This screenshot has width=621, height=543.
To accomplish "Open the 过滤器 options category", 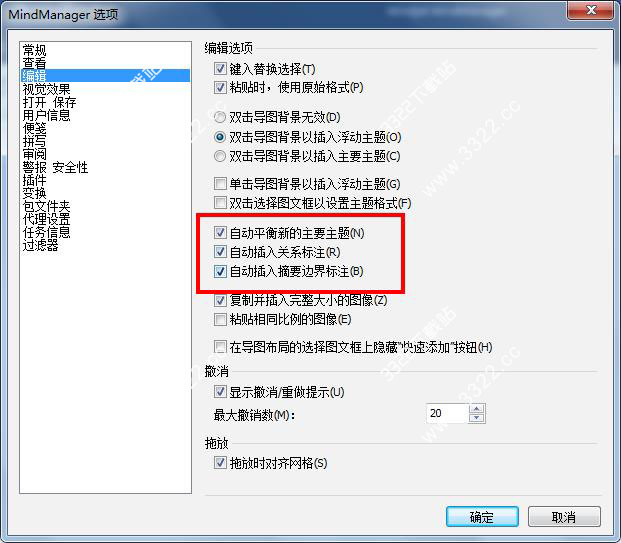I will pos(40,245).
